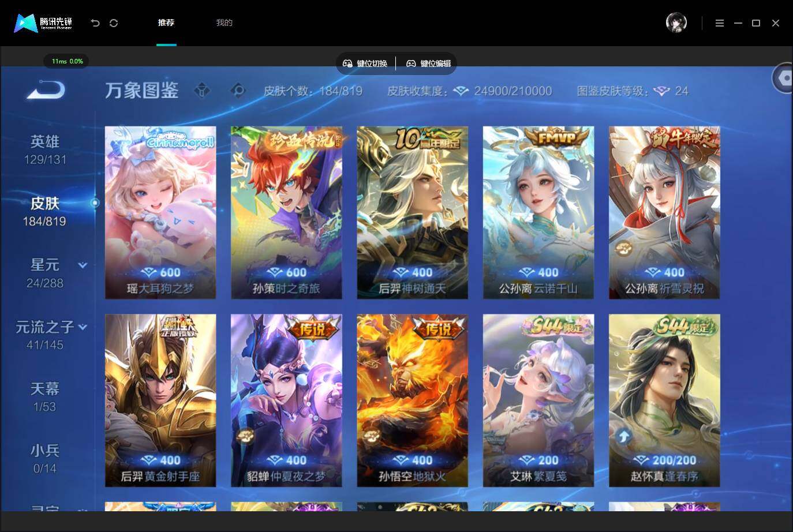Click the 圣斗士 badge on 黄金射手座 card
Image resolution: width=793 pixels, height=532 pixels.
[x=177, y=328]
